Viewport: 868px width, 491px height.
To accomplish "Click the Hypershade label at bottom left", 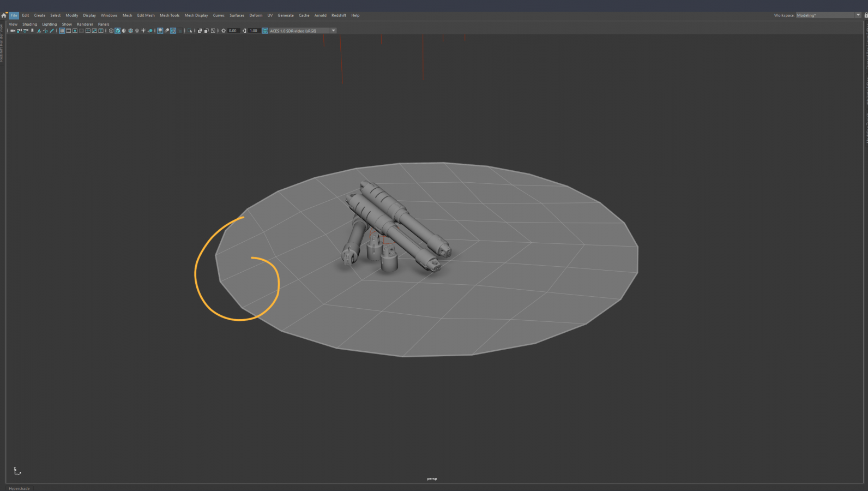I will tap(19, 488).
